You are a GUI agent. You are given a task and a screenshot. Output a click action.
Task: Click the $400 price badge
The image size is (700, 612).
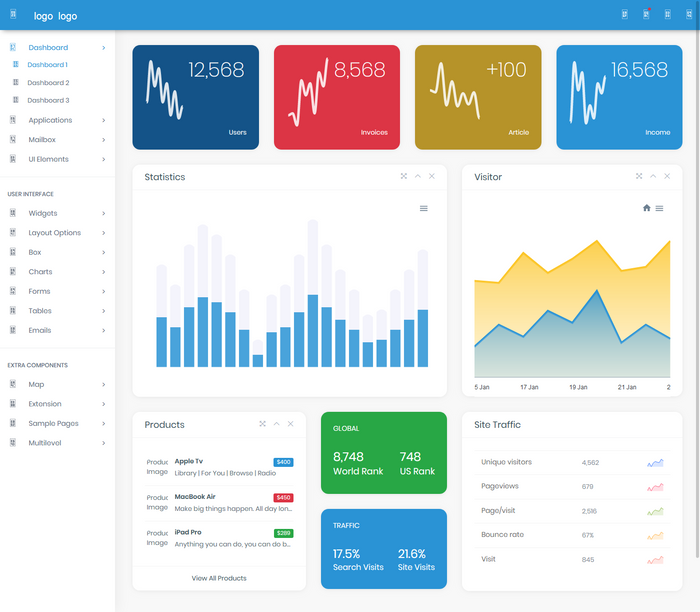pos(283,462)
